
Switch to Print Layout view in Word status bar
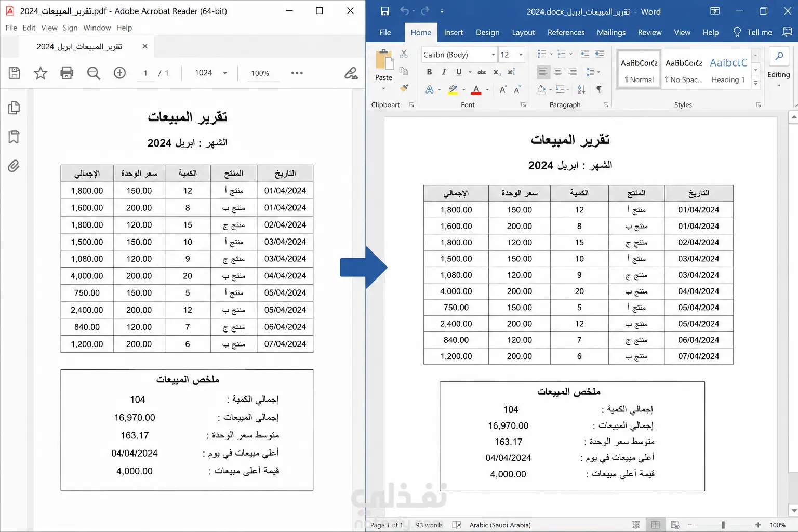point(656,525)
